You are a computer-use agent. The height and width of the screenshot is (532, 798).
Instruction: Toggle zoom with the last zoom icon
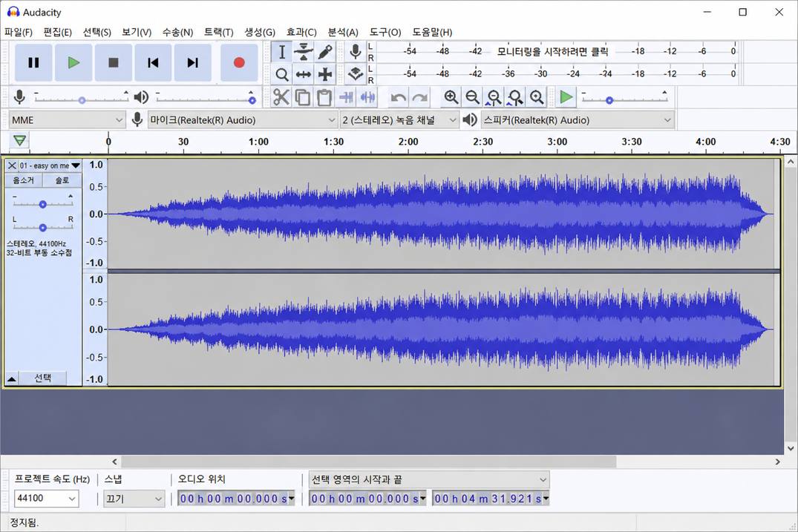click(x=537, y=97)
